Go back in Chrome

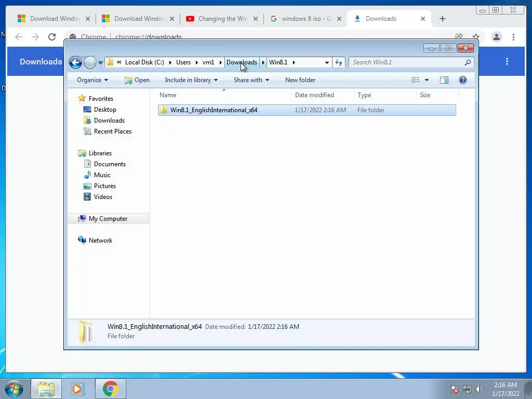point(19,37)
